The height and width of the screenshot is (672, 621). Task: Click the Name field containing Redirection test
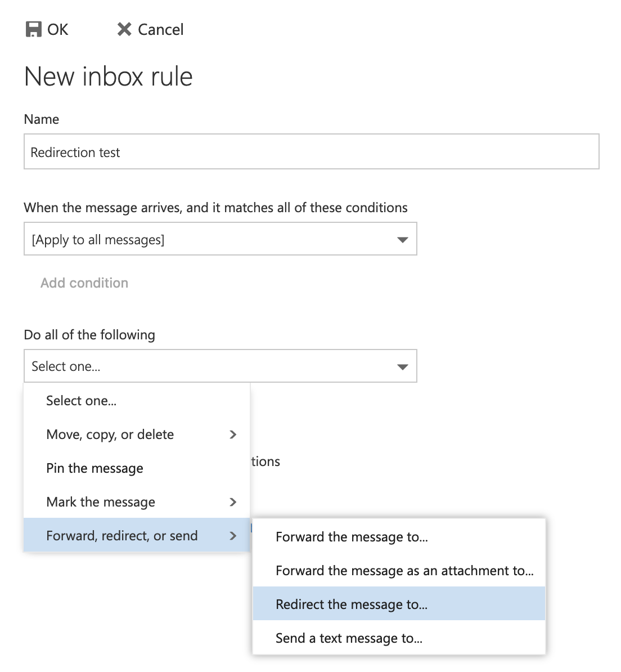[x=311, y=151]
